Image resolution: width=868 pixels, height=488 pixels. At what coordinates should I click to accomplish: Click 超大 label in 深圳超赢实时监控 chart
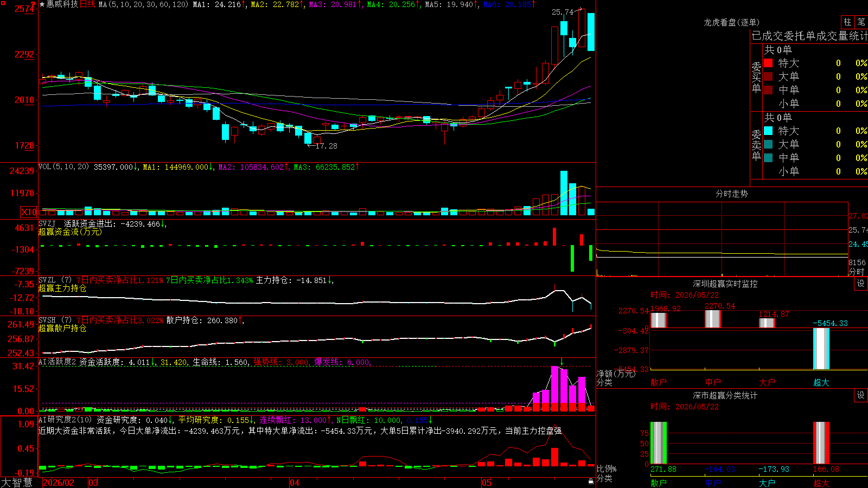pyautogui.click(x=821, y=382)
